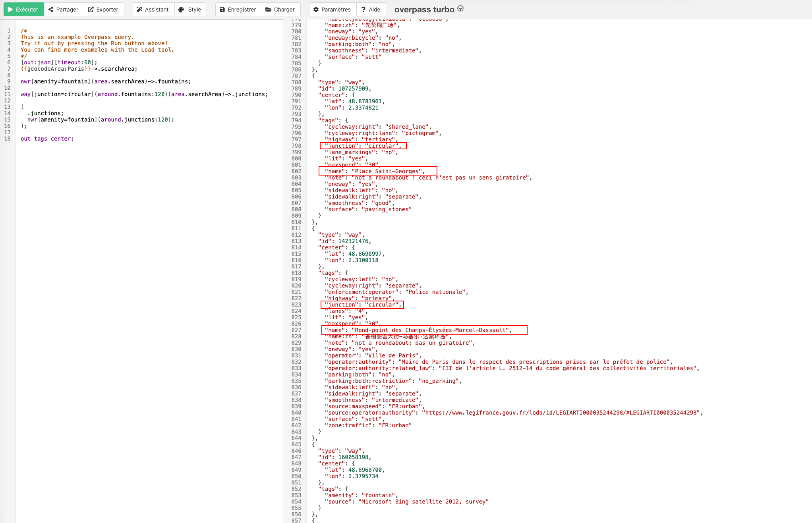Launch the query Assistant wizard
Viewport: 812px width, 523px height.
(x=153, y=10)
